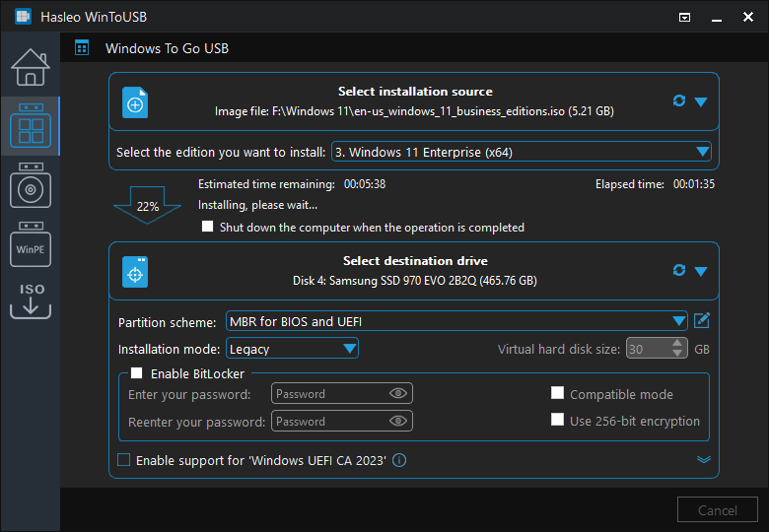Check Use 256-bit encryption
Viewport: 769px width, 532px height.
coord(557,420)
